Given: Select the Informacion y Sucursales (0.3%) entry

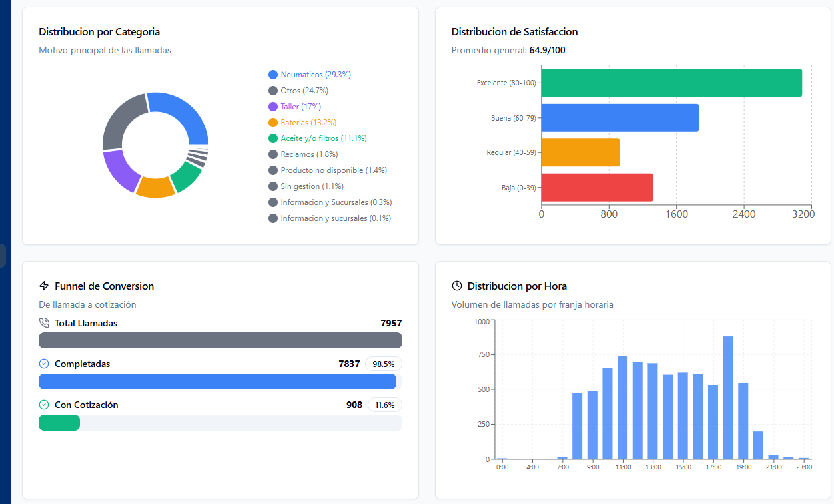Looking at the screenshot, I should (x=330, y=202).
